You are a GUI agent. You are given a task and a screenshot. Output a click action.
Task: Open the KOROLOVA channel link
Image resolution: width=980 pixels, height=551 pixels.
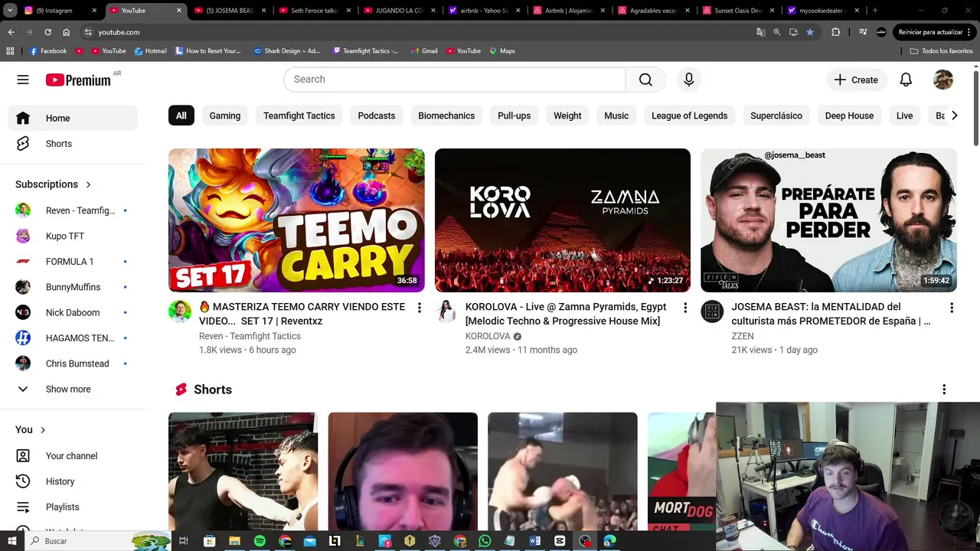tap(488, 336)
